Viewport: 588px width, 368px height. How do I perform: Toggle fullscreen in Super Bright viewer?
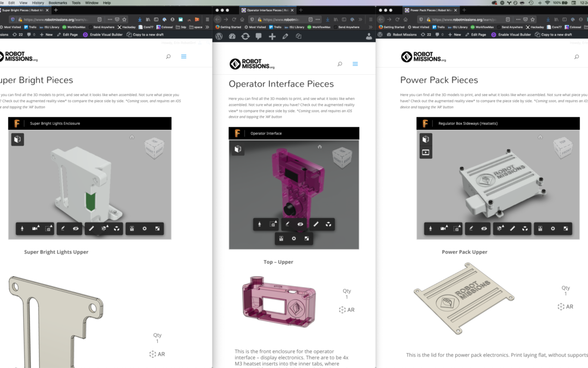(x=157, y=228)
